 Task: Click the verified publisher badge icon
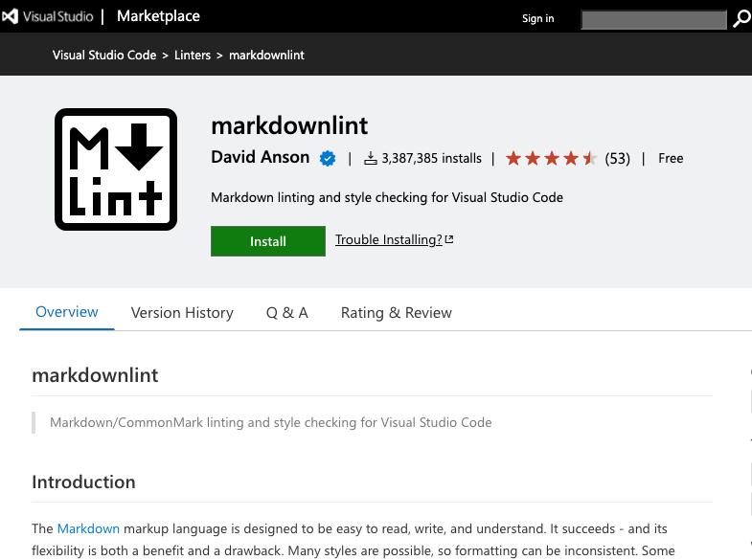[328, 158]
